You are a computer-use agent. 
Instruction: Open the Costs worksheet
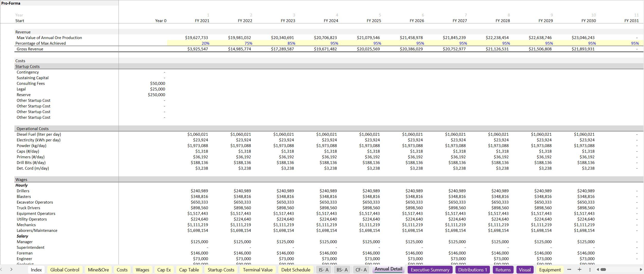[x=122, y=270]
